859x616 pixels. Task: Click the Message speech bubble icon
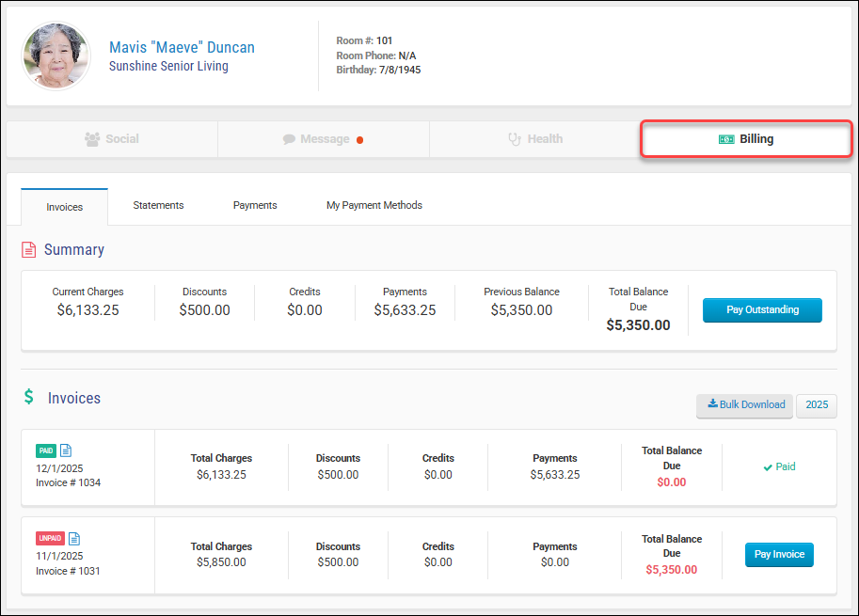[289, 139]
